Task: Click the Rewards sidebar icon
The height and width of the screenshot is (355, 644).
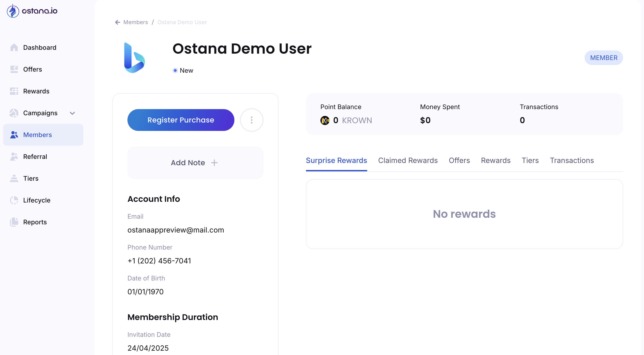Action: (x=14, y=91)
